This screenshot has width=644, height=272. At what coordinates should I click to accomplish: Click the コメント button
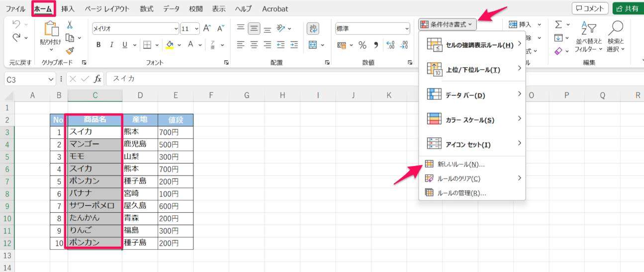590,8
